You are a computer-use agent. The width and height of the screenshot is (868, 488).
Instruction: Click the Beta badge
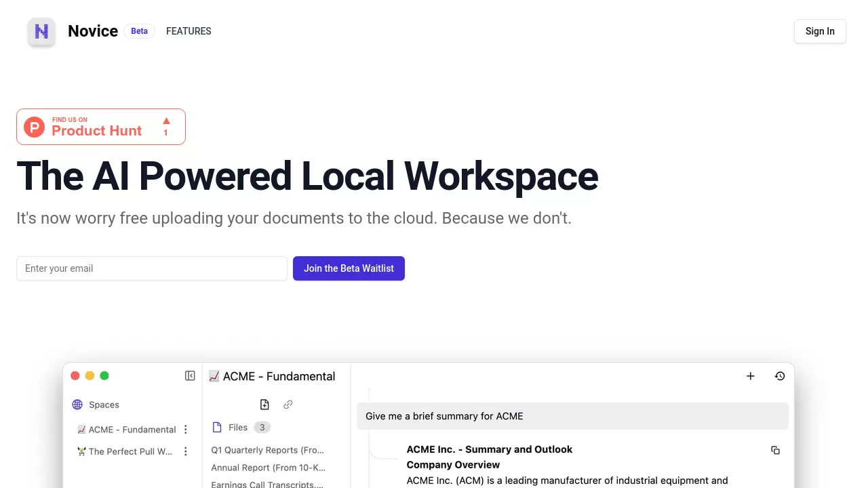(x=139, y=31)
